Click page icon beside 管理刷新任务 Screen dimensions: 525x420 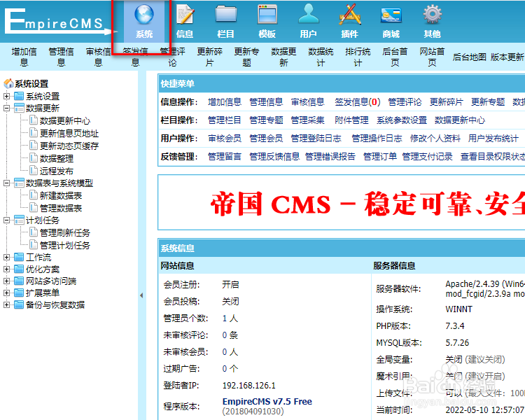point(33,232)
